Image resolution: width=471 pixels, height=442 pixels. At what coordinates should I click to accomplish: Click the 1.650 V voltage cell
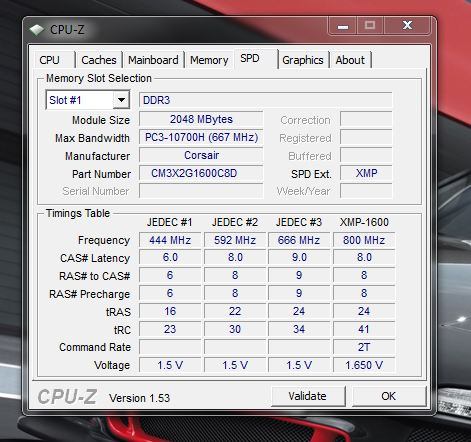click(x=364, y=365)
